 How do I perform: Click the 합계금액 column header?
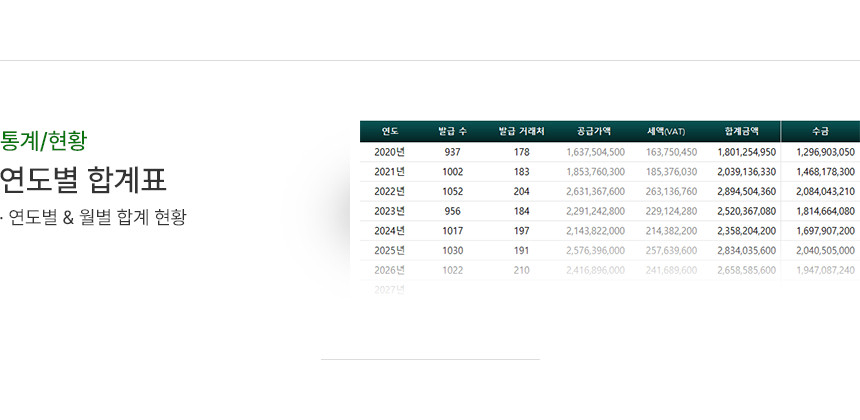[x=741, y=131]
